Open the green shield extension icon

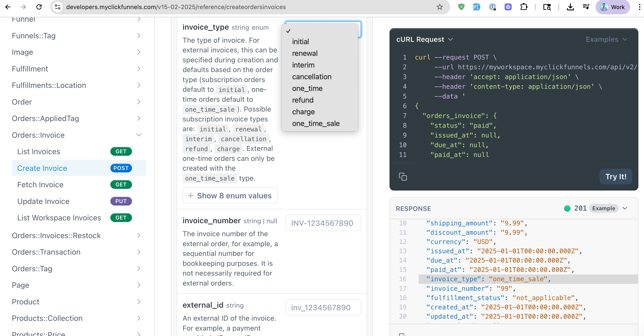tap(461, 7)
